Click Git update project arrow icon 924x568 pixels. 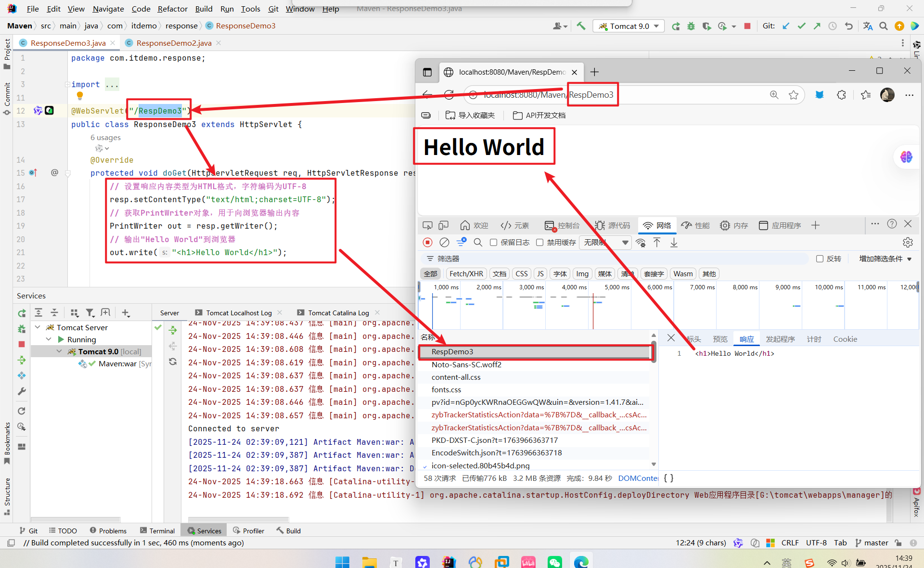[786, 26]
